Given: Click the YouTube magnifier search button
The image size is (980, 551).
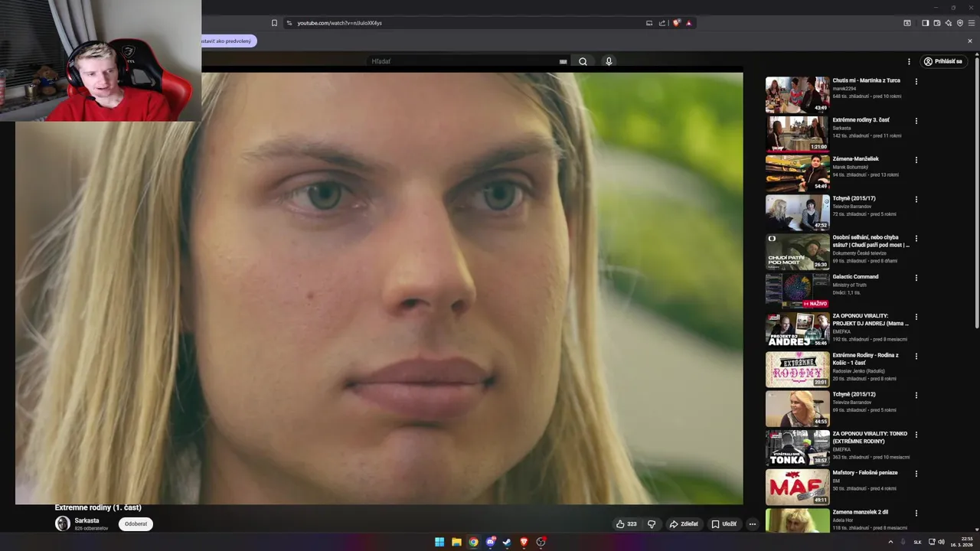Looking at the screenshot, I should coord(583,61).
